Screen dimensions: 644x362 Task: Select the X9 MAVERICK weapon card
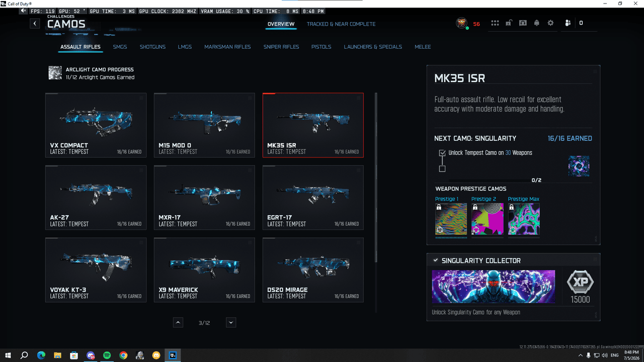click(x=204, y=270)
